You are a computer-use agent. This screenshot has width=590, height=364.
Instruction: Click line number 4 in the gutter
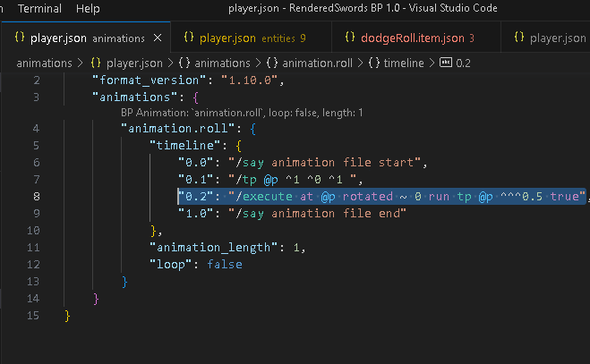pyautogui.click(x=36, y=129)
